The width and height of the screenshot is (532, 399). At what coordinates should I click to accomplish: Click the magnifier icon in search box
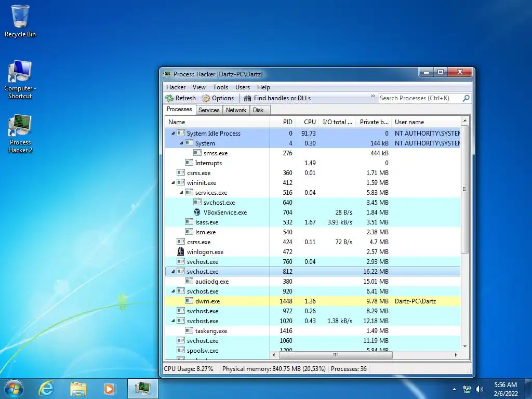click(x=466, y=98)
